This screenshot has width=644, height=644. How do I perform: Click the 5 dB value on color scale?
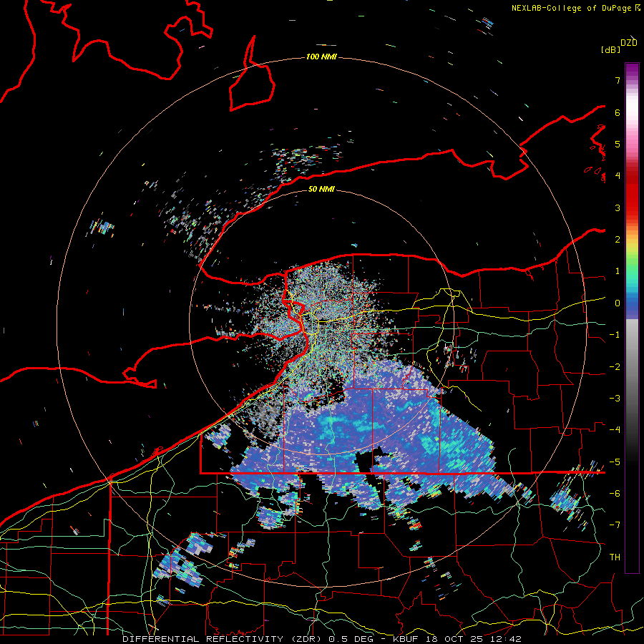point(618,144)
